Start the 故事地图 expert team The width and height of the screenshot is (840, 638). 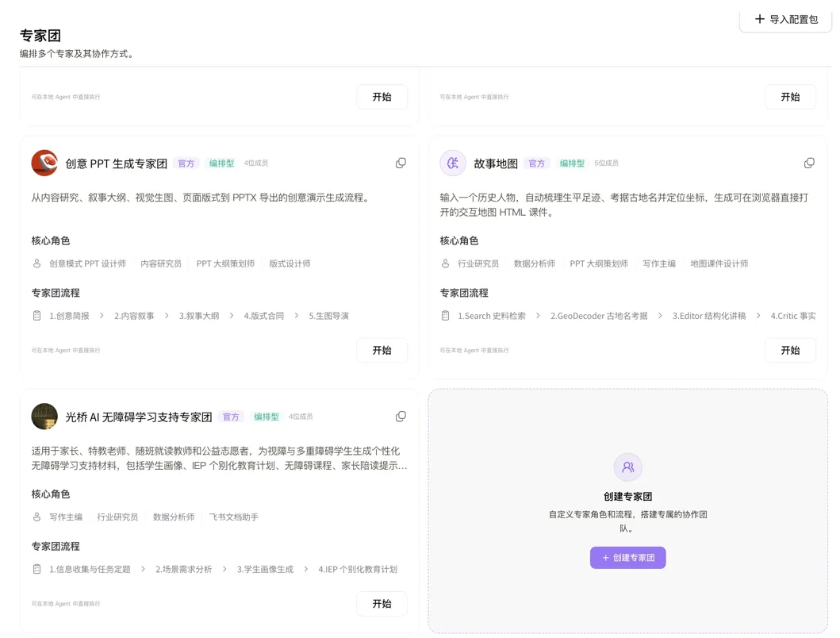790,350
